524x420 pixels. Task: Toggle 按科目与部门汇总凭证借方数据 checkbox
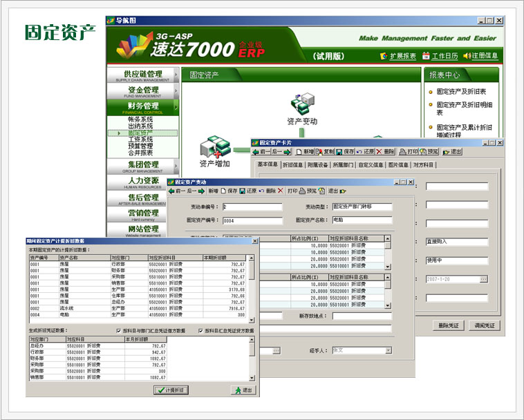[118, 331]
